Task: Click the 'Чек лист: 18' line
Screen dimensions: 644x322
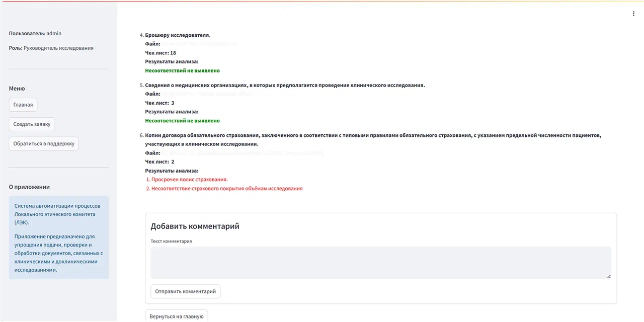Action: [160, 53]
